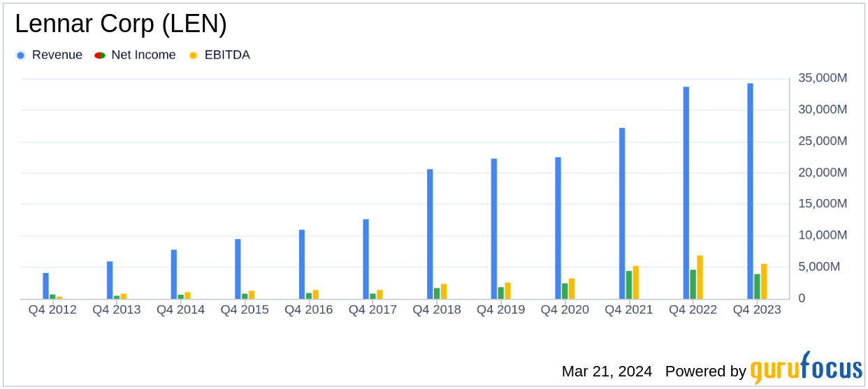Click the 10,000M y-axis value
The height and width of the screenshot is (389, 868).
(823, 235)
